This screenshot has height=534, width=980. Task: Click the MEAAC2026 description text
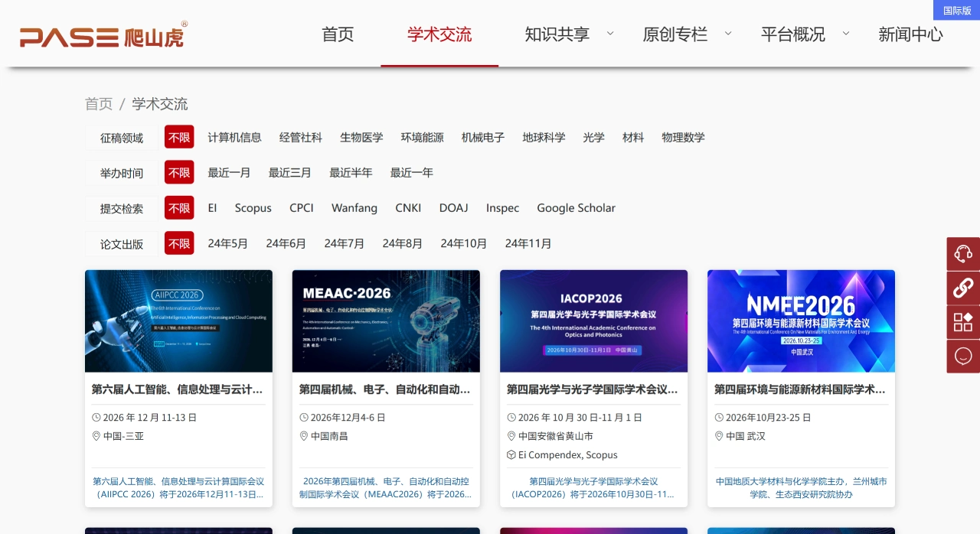point(386,488)
